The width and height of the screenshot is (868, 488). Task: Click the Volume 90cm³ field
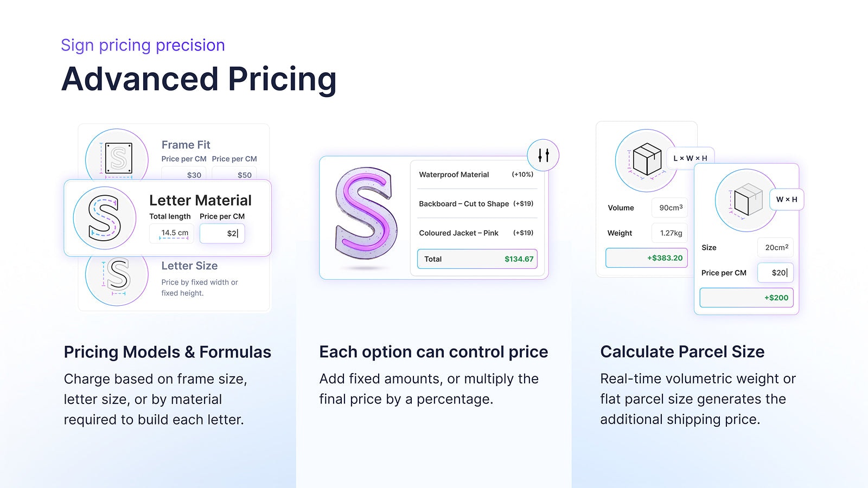(x=669, y=208)
